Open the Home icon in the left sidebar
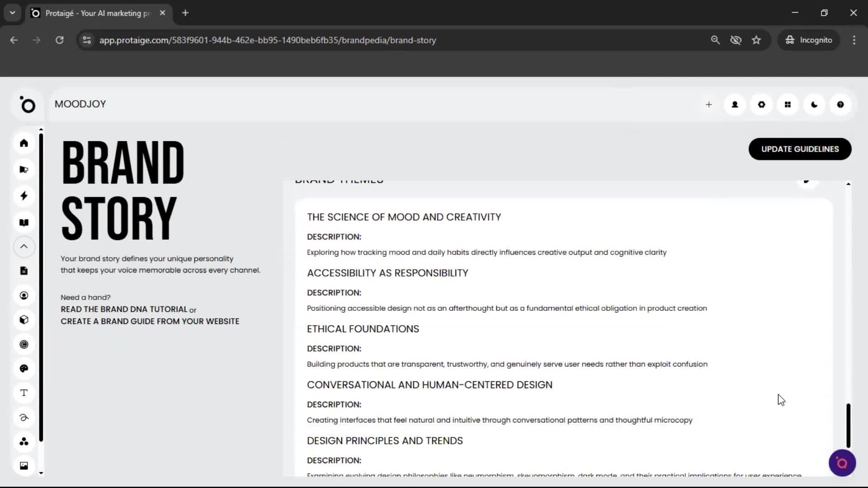Viewport: 868px width, 488px height. tap(24, 143)
